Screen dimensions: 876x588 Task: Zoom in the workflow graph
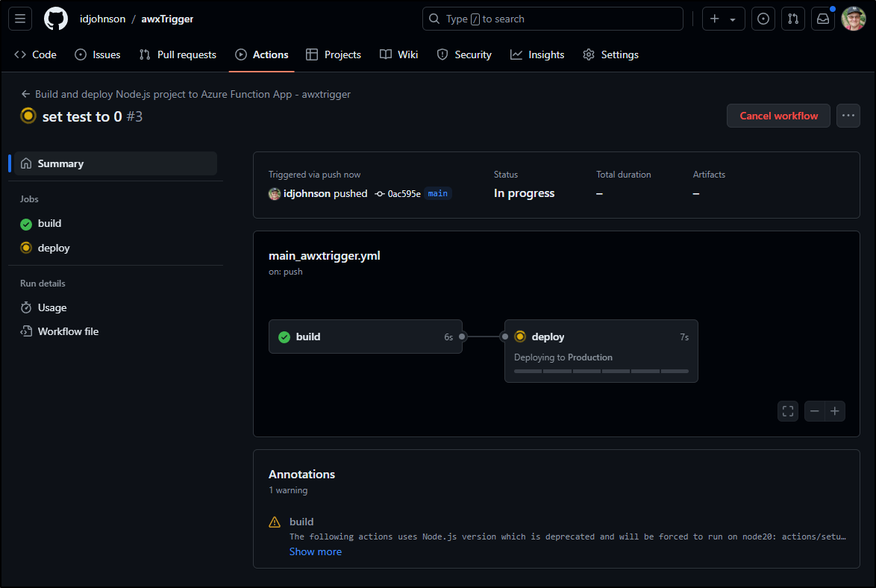tap(835, 411)
